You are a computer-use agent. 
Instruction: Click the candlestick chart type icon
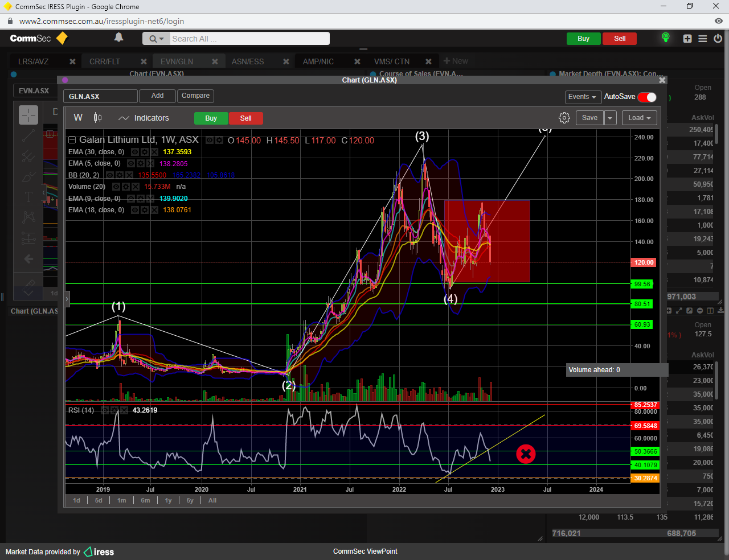coord(97,118)
